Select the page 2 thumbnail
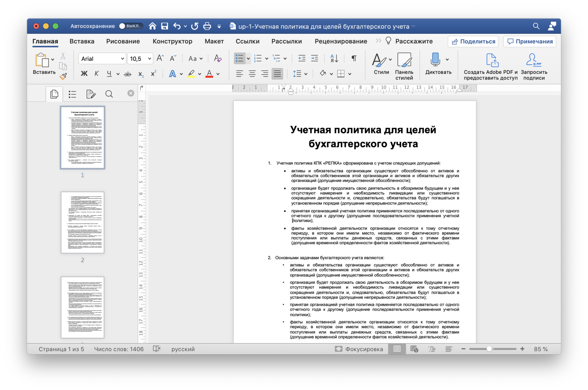The image size is (588, 390). [83, 222]
